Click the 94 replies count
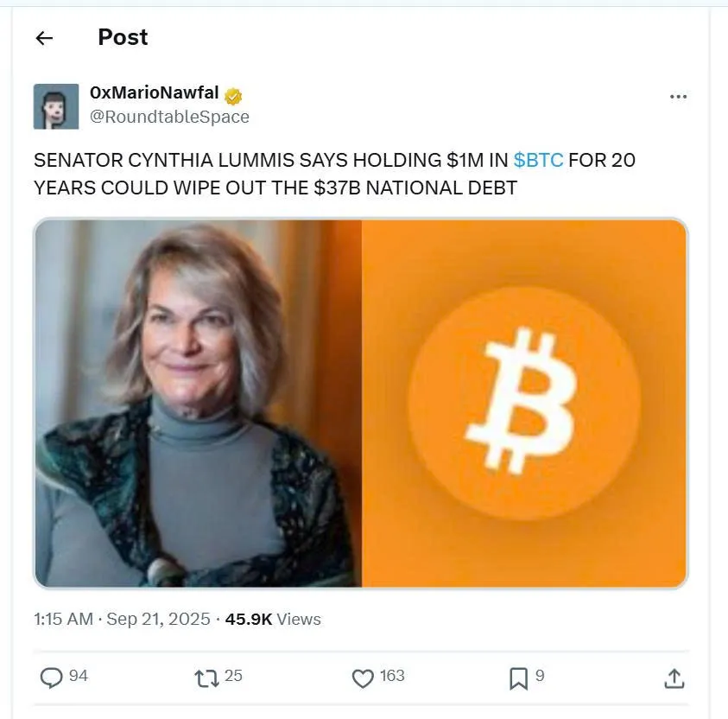 coord(79,675)
